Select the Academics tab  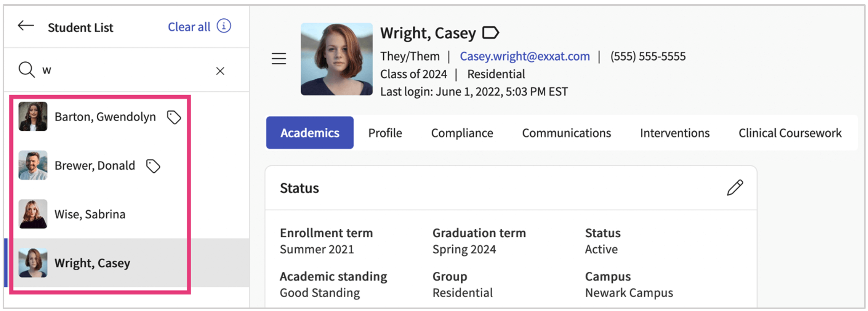(x=309, y=133)
